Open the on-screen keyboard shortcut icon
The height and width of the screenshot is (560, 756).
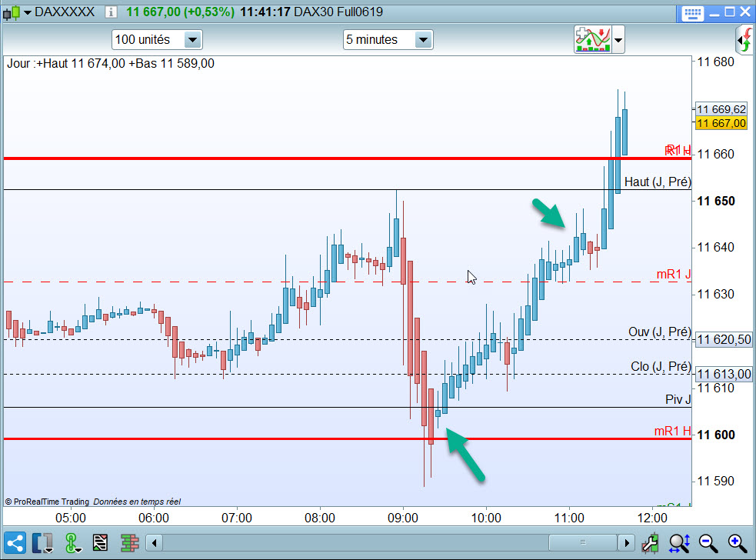coord(692,13)
